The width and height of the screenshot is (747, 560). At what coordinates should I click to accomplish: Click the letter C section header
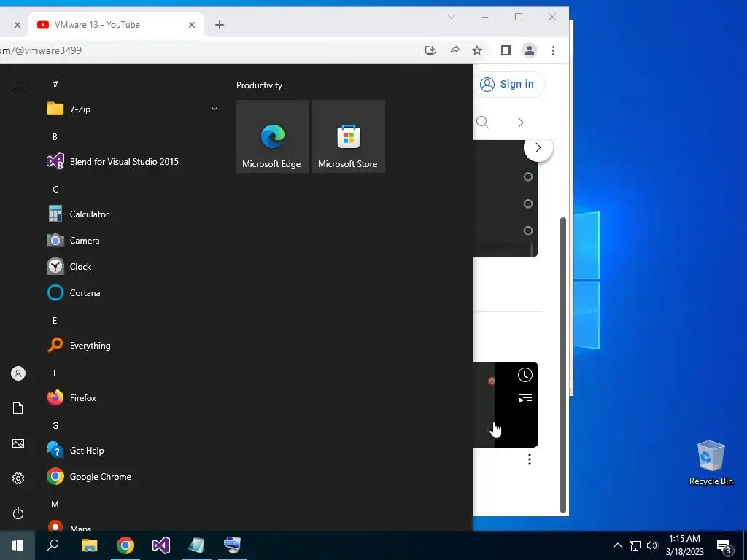click(55, 190)
